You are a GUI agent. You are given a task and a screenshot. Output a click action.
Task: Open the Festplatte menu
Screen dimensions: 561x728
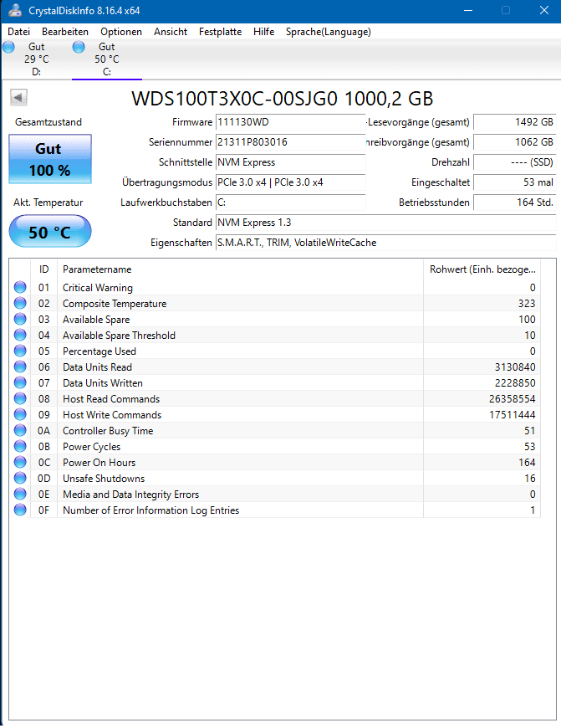(221, 32)
